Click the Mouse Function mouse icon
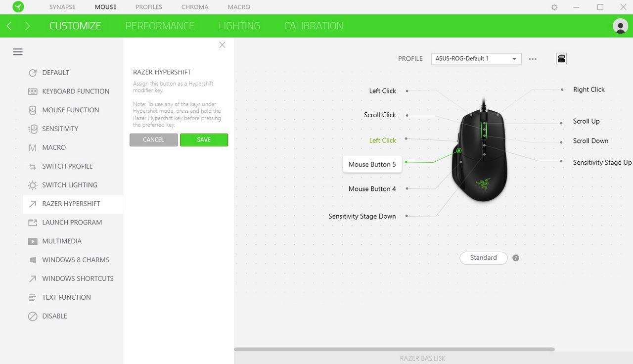Viewport: 633px width, 364px height. pos(33,110)
